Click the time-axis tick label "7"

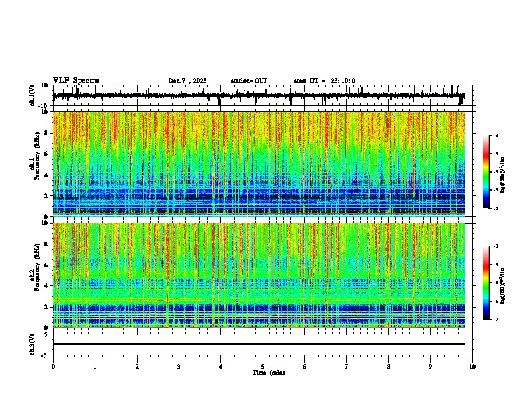click(x=347, y=367)
